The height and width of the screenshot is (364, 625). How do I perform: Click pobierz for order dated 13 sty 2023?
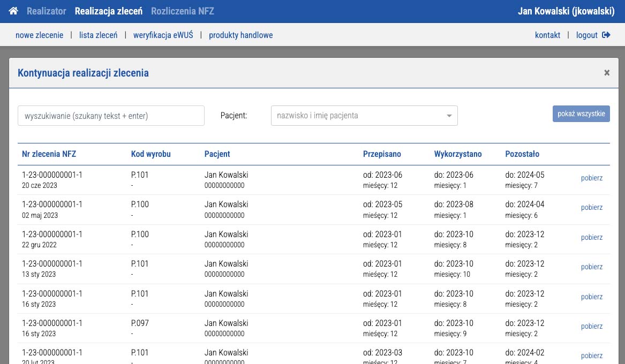[x=591, y=267]
